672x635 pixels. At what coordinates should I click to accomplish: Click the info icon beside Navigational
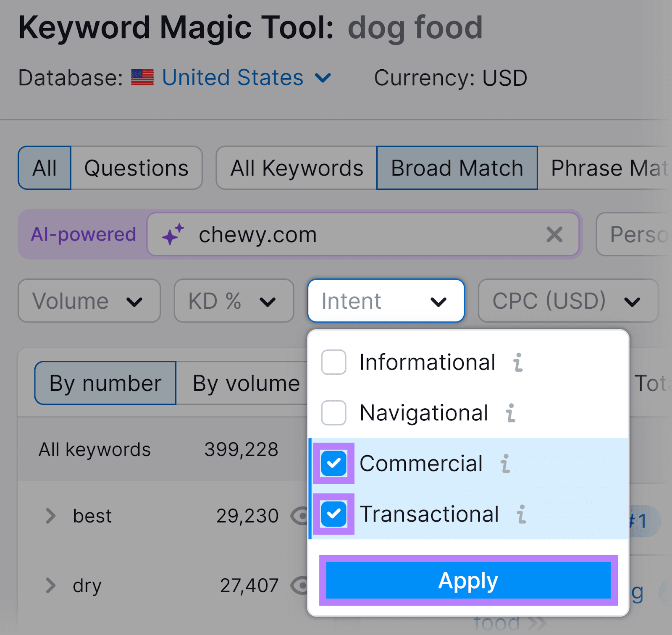click(x=510, y=413)
